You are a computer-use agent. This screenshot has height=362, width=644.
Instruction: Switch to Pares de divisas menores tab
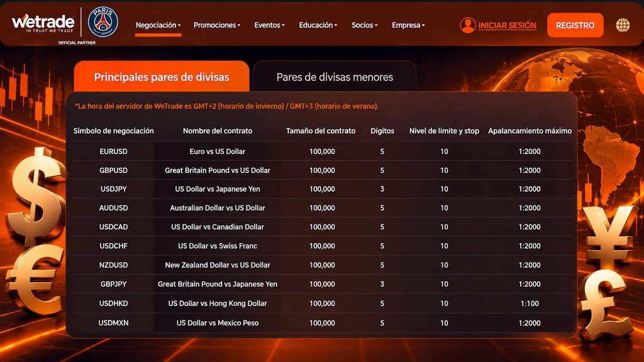[335, 77]
